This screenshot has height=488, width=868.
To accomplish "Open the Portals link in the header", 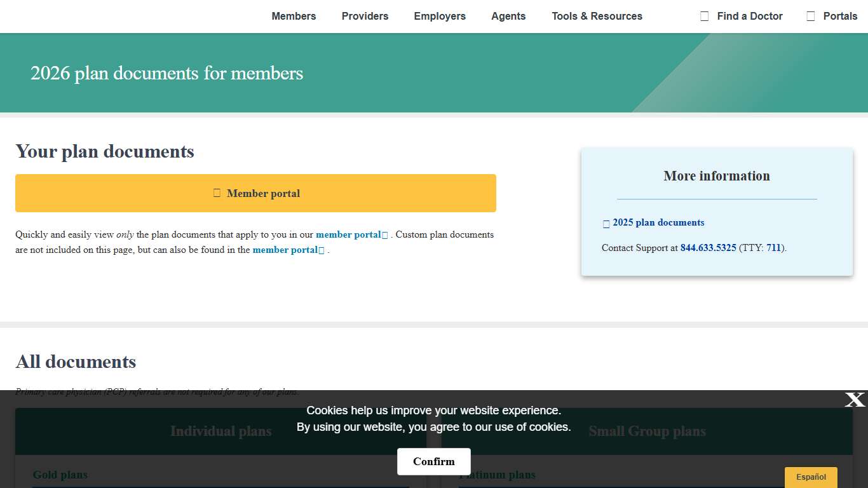I will click(x=840, y=17).
